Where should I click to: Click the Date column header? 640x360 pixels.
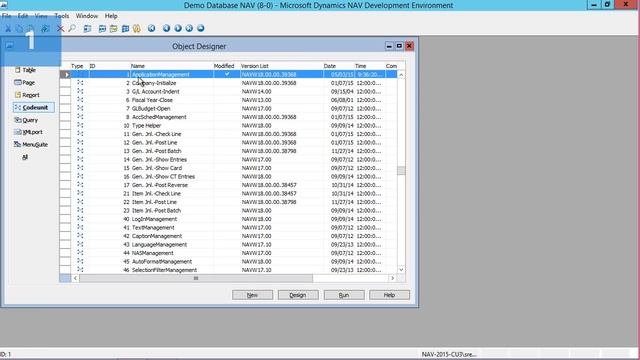point(330,66)
